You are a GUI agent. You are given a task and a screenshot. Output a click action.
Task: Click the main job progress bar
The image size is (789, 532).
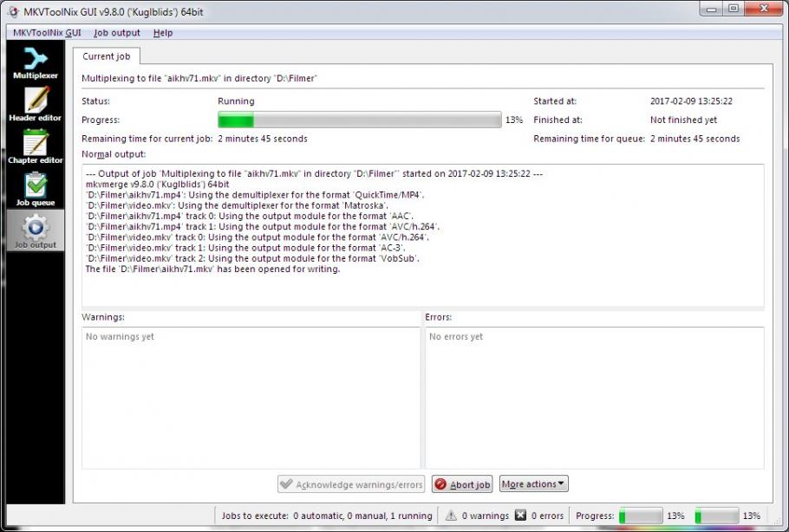coord(359,120)
